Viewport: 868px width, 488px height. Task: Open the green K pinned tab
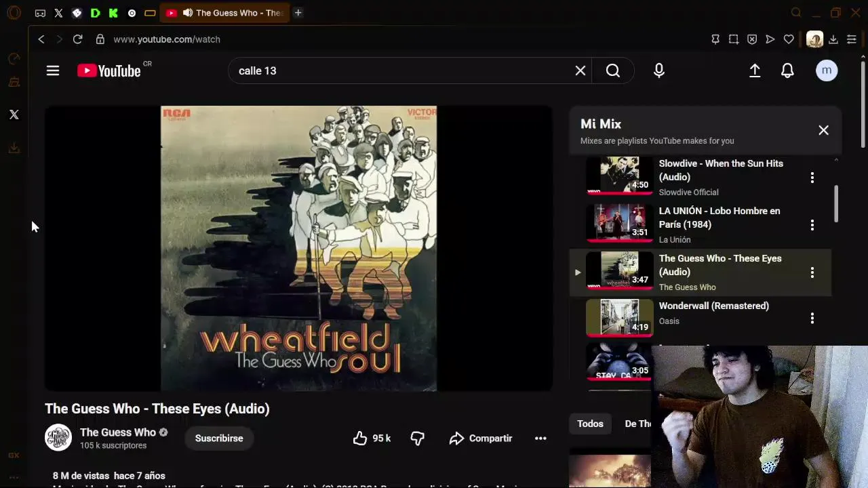[113, 13]
